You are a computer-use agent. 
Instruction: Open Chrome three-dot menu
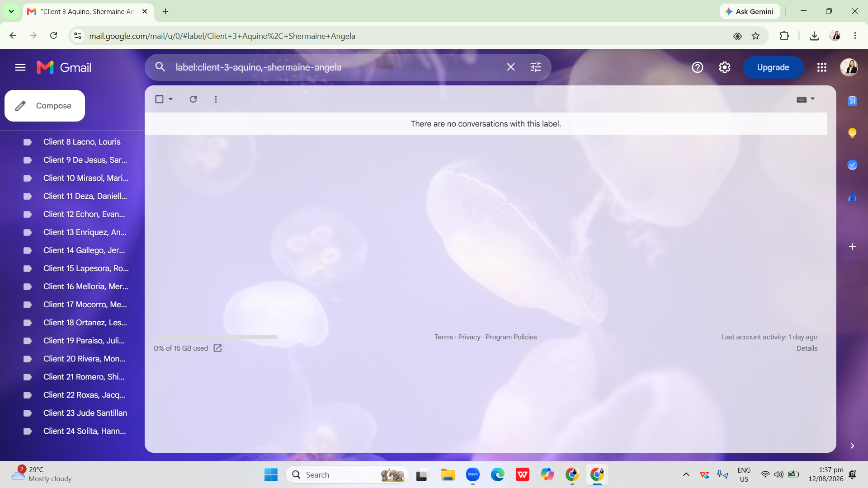(x=855, y=36)
